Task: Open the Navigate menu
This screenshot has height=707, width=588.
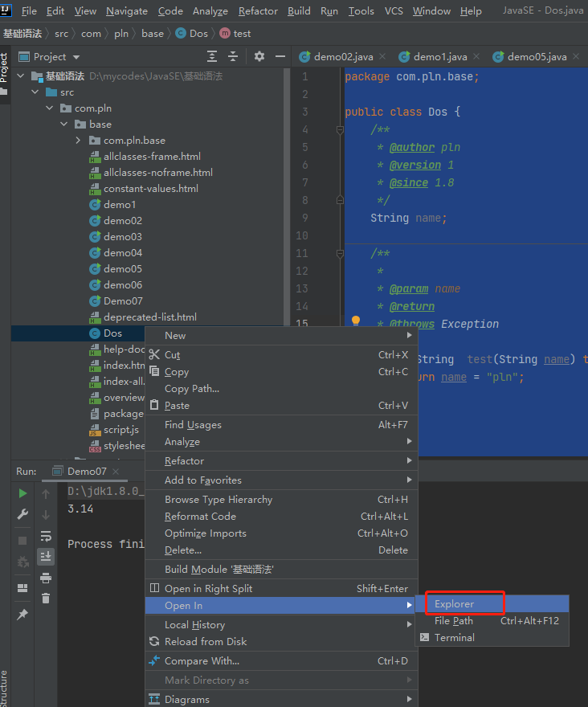Action: click(x=127, y=10)
